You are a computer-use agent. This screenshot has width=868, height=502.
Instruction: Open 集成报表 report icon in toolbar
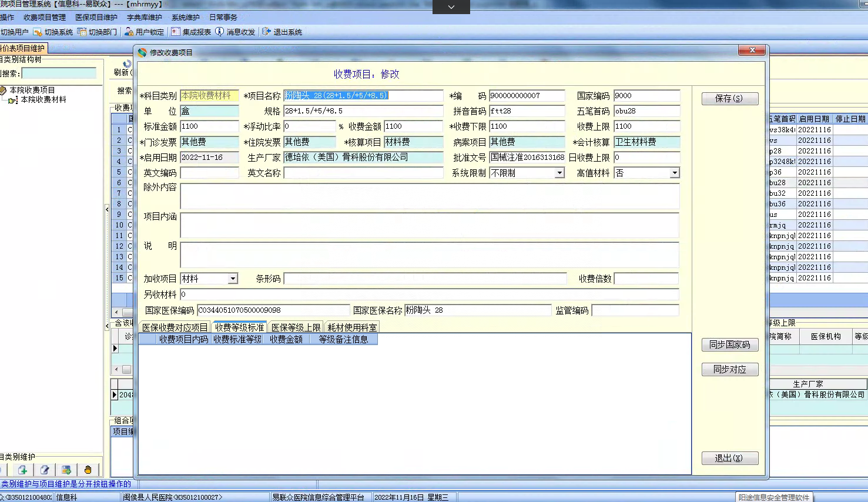tap(176, 32)
